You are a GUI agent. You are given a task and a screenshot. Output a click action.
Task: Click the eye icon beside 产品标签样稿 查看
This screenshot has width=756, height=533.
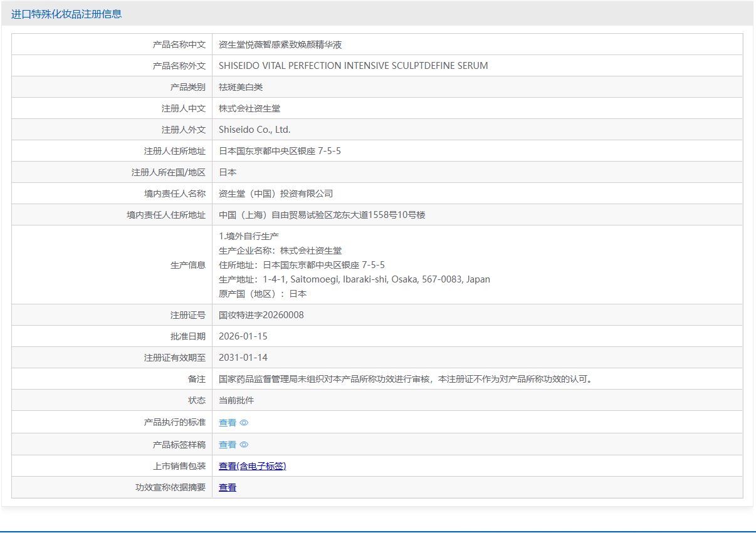click(244, 445)
